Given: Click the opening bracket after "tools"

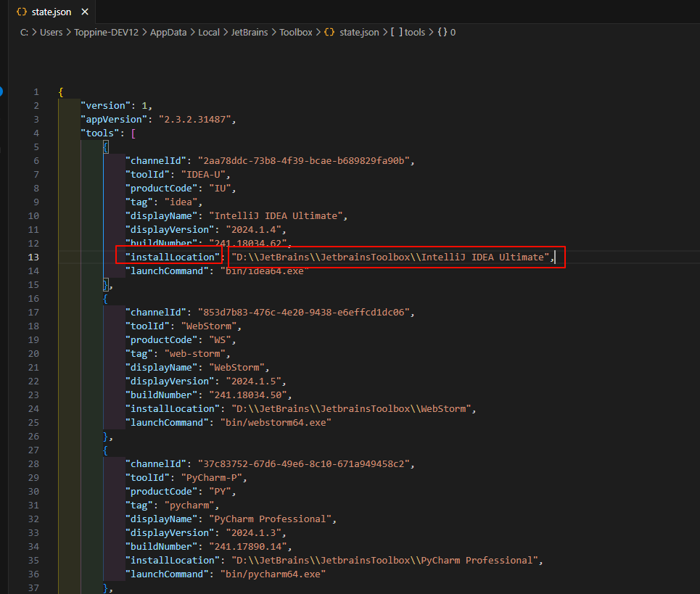Looking at the screenshot, I should [x=133, y=133].
